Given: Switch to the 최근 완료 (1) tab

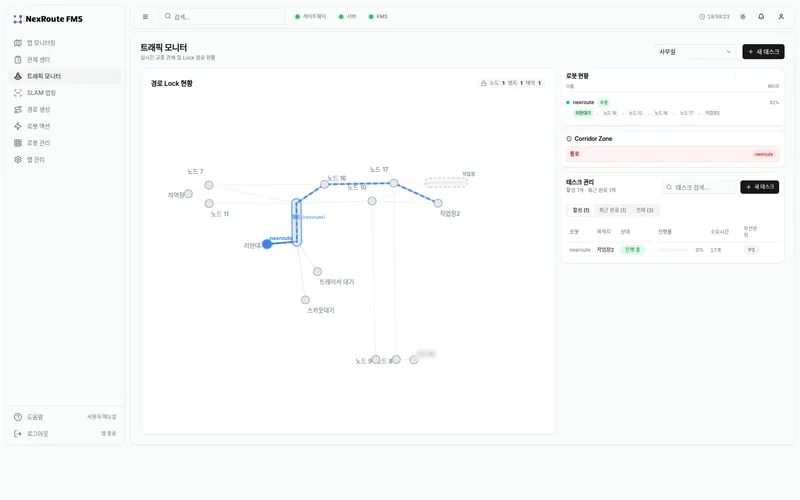Looking at the screenshot, I should pyautogui.click(x=613, y=210).
